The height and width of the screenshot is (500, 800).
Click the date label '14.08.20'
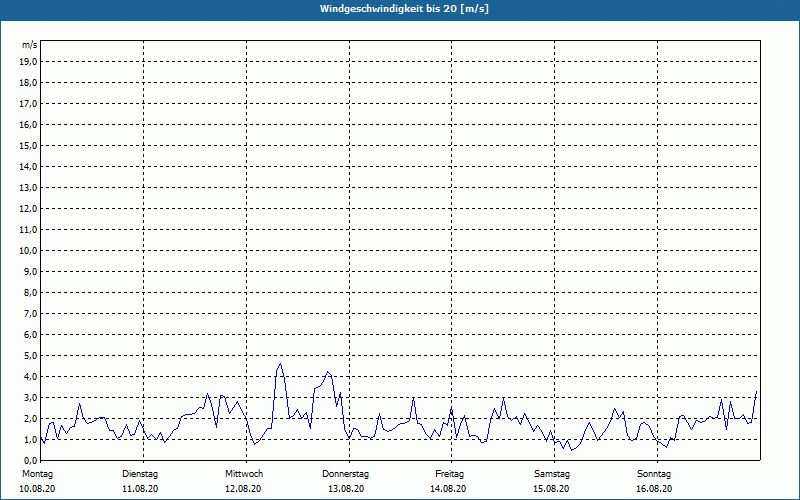450,489
